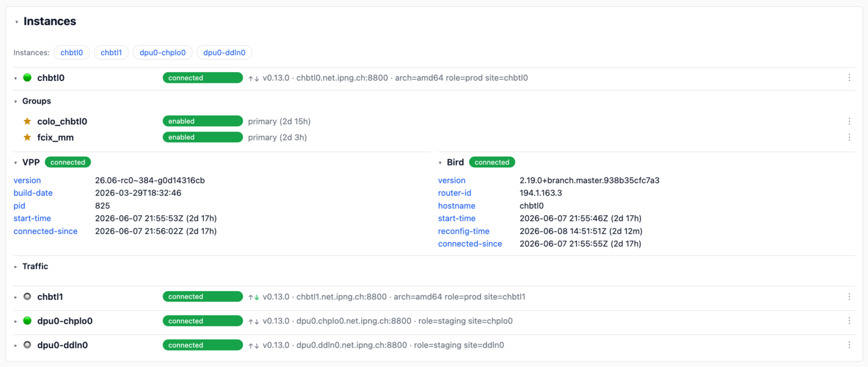
Task: Click the VPP version label
Action: pos(27,180)
